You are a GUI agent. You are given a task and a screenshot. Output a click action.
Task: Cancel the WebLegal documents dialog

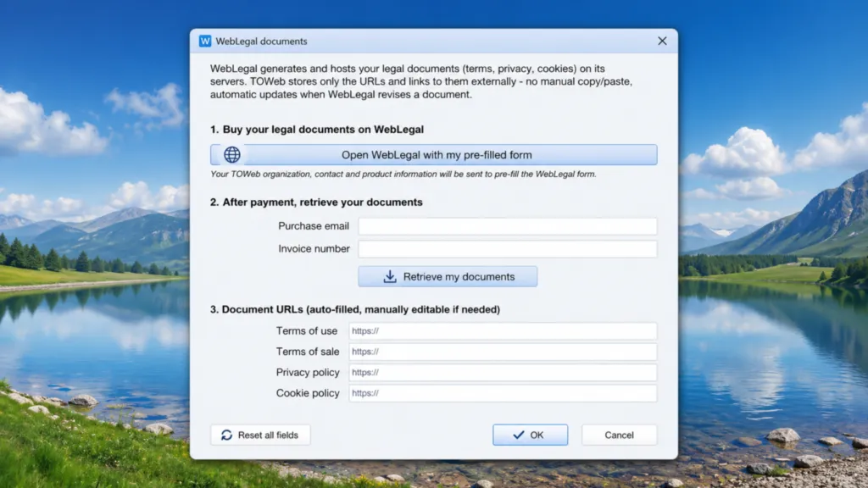click(x=619, y=435)
